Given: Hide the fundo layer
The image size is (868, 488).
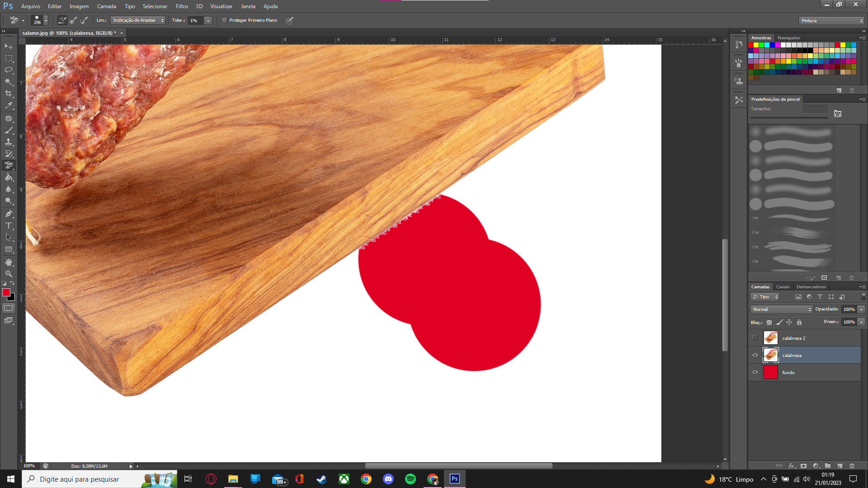Looking at the screenshot, I should pyautogui.click(x=755, y=372).
